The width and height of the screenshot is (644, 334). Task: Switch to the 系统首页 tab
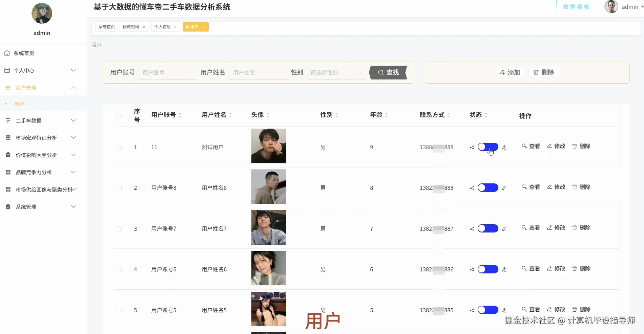(x=107, y=27)
